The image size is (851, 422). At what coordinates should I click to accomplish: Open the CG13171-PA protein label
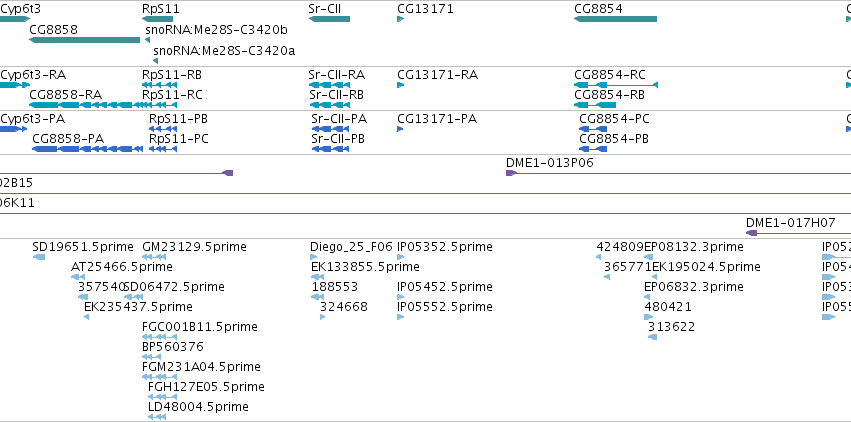tap(437, 119)
